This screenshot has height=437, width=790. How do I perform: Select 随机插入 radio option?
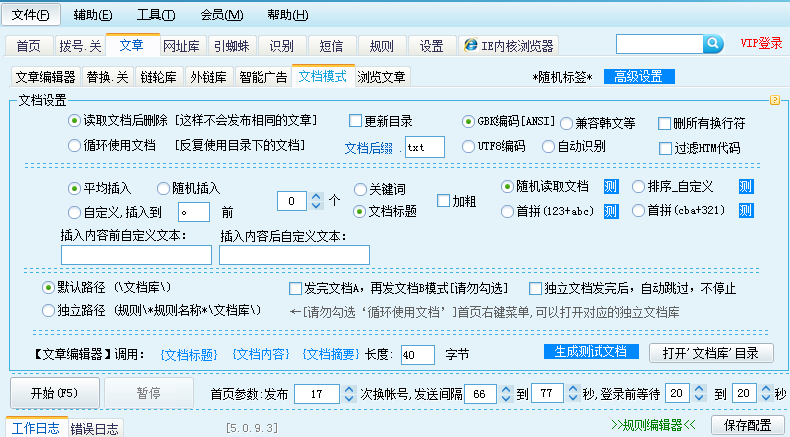pyautogui.click(x=163, y=189)
